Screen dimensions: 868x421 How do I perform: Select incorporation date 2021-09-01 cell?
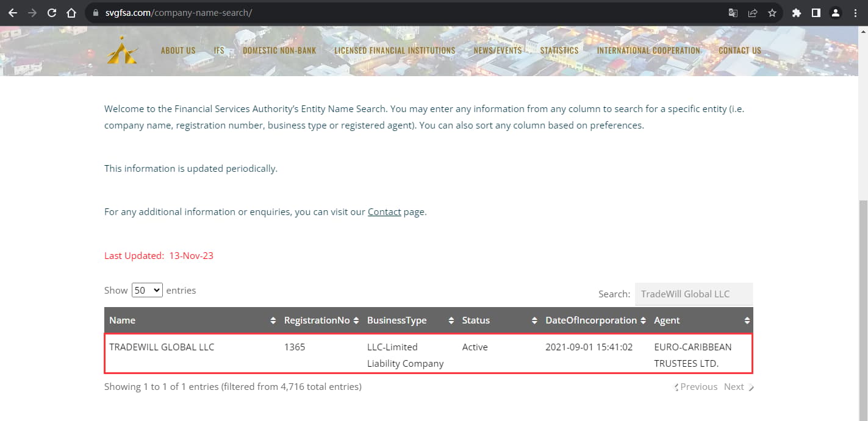pyautogui.click(x=589, y=347)
